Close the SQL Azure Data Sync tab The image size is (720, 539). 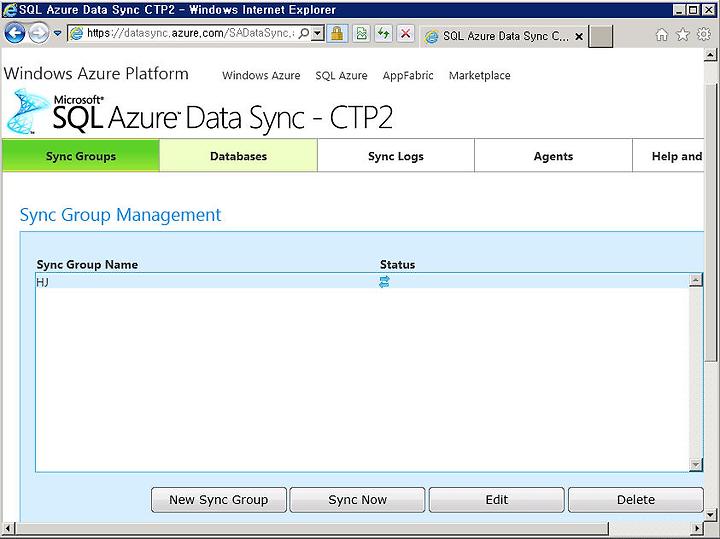pyautogui.click(x=579, y=36)
